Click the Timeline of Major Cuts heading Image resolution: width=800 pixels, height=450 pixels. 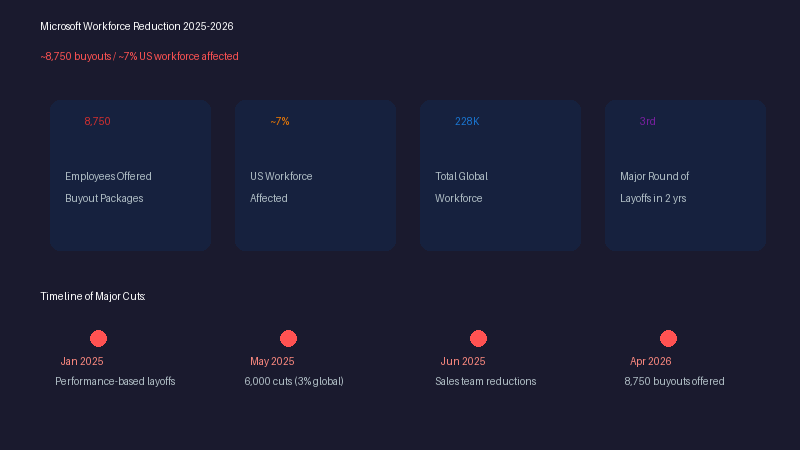93,296
